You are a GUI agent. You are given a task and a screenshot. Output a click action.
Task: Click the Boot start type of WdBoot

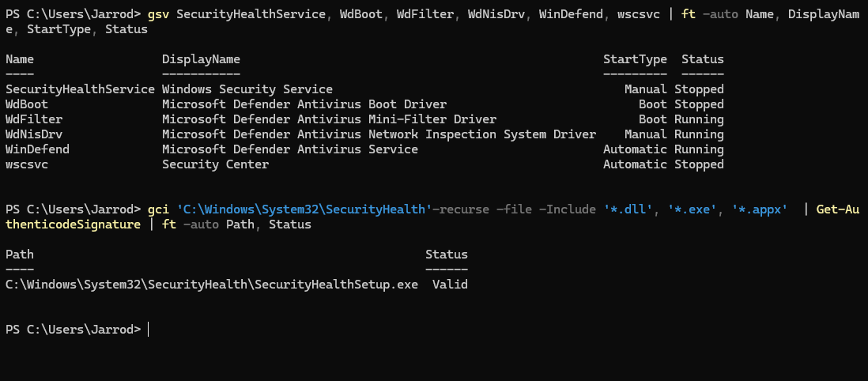point(653,104)
